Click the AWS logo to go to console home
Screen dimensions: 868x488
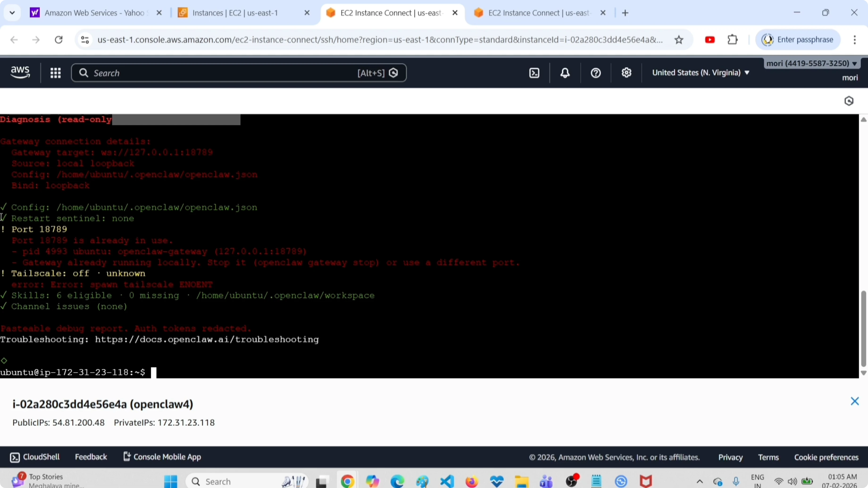(x=20, y=72)
